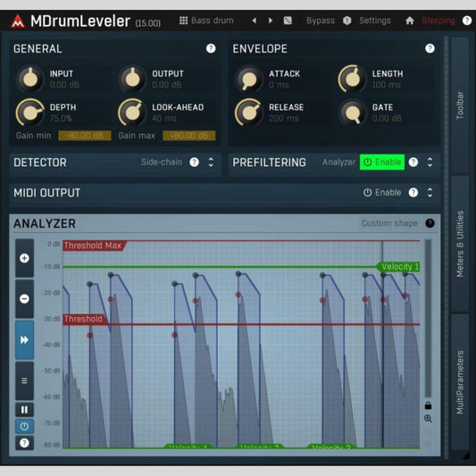This screenshot has width=476, height=476.
Task: Zoom in analyzer with plus button
Action: point(25,258)
